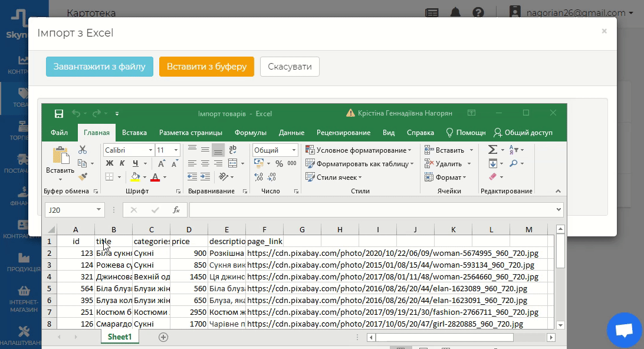Toggle bottom vertical alignment

click(218, 150)
